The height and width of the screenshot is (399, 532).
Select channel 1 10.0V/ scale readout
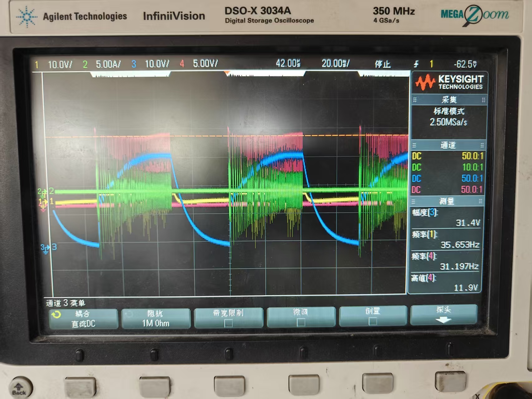[x=54, y=65]
